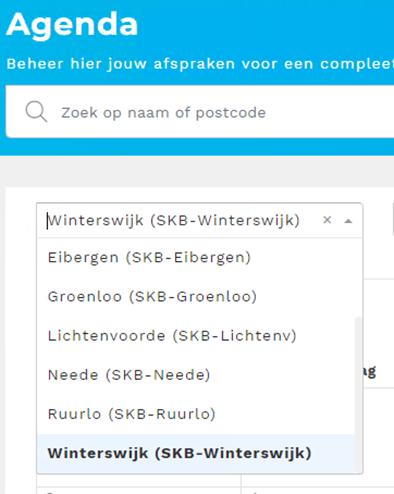Clear the selected Winterswijk location with X
Image resolution: width=394 pixels, height=494 pixels.
click(327, 220)
